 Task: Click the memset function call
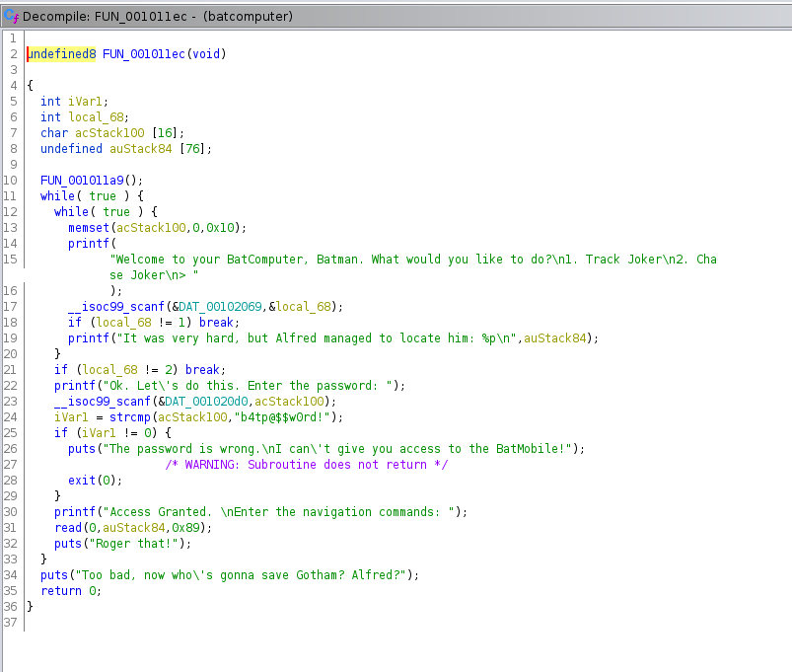pyautogui.click(x=89, y=227)
